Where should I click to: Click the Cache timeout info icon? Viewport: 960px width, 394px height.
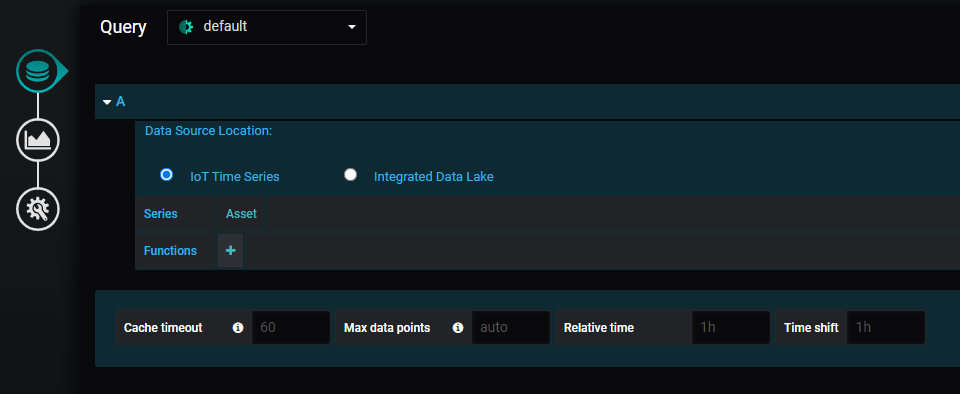click(238, 328)
